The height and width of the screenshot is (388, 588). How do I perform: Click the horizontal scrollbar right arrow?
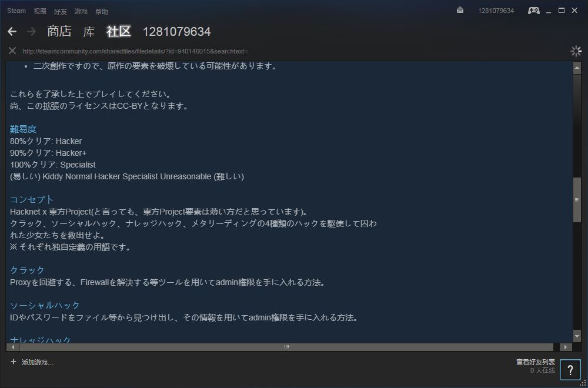point(566,347)
